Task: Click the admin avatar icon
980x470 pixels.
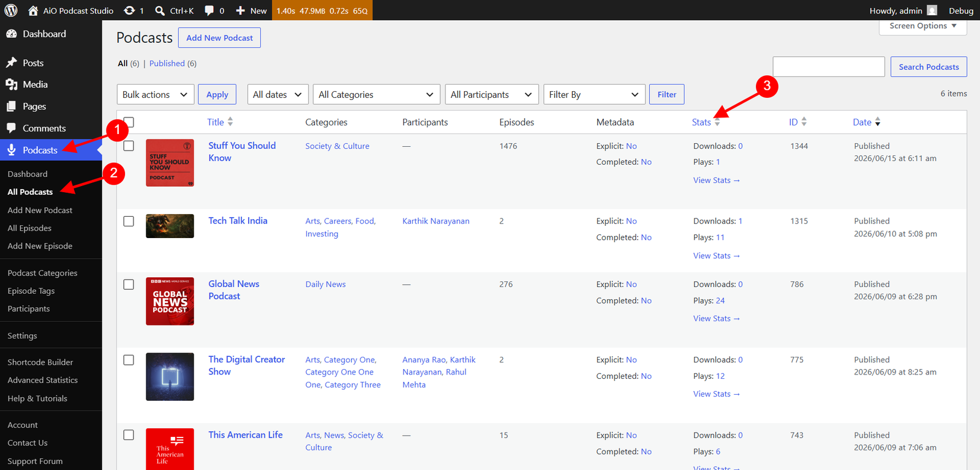Action: [932, 10]
